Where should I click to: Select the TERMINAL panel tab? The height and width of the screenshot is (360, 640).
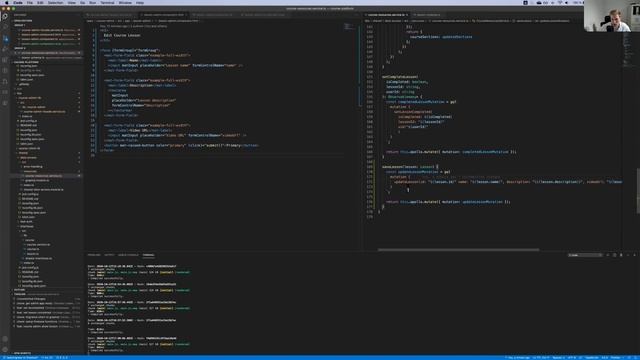click(x=149, y=255)
